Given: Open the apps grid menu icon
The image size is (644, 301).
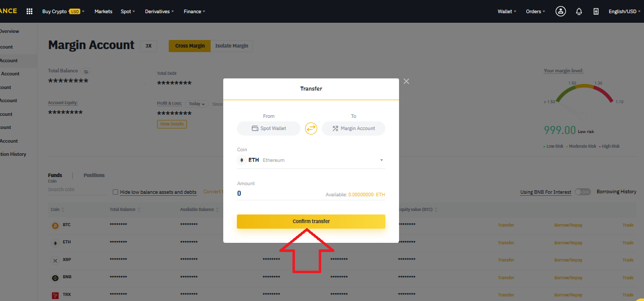Looking at the screenshot, I should coord(29,11).
